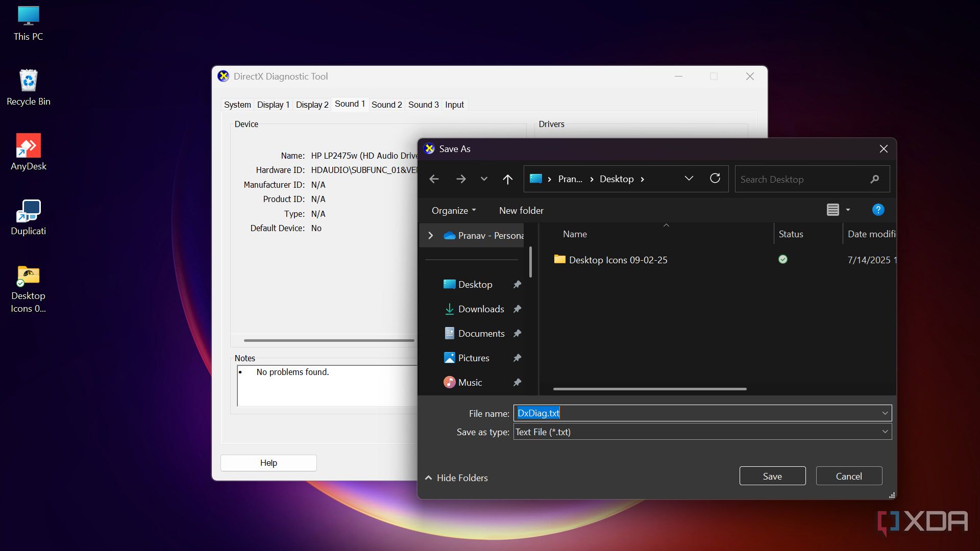Click DirectX Diagnostic Tool title icon
This screenshot has width=980, height=551.
click(223, 76)
